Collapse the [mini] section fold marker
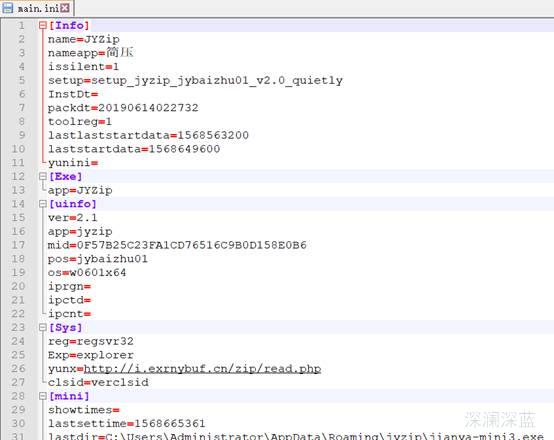This screenshot has height=440, width=554. [43, 396]
